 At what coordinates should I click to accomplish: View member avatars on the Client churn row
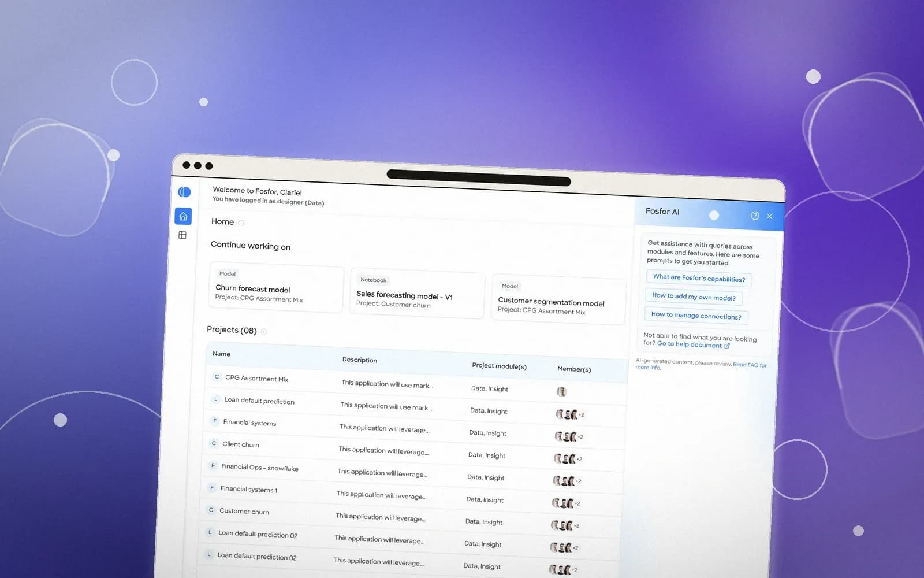click(568, 459)
